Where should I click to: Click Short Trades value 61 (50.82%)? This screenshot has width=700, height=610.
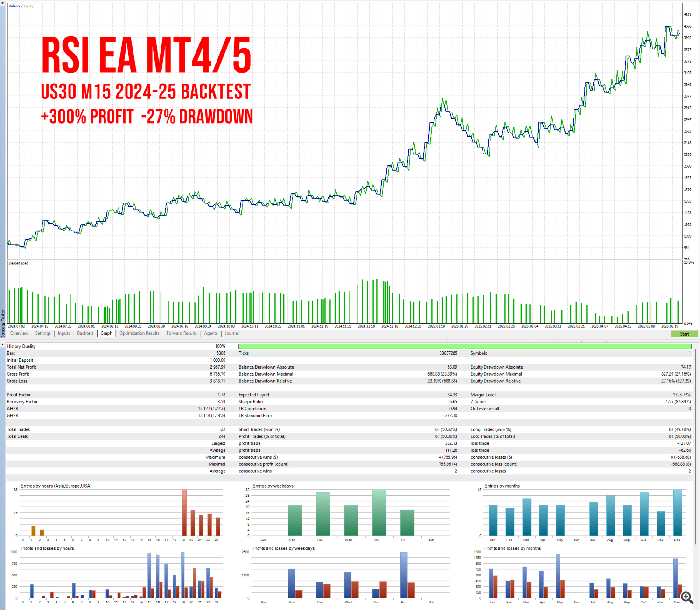(446, 430)
